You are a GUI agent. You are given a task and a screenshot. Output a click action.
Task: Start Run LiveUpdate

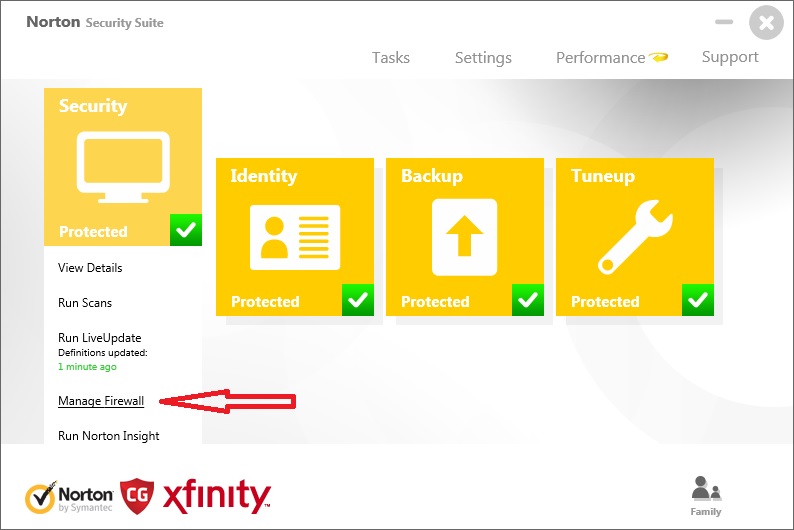(99, 338)
